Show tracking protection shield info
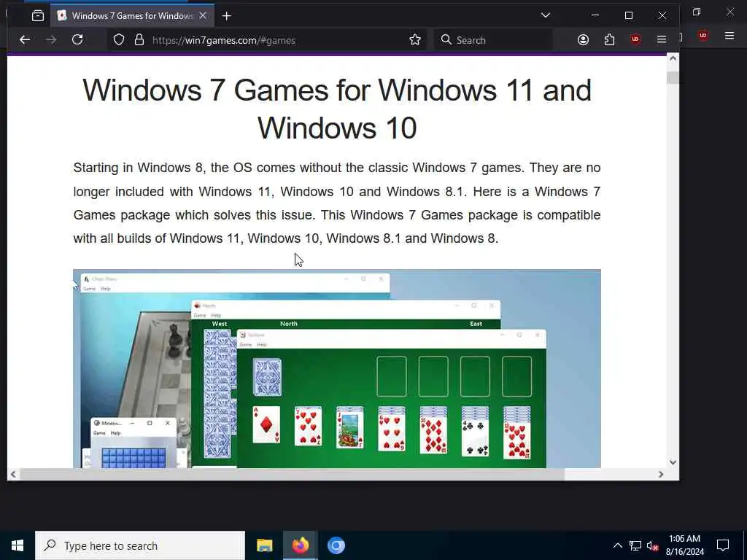This screenshot has height=560, width=747. pos(119,40)
